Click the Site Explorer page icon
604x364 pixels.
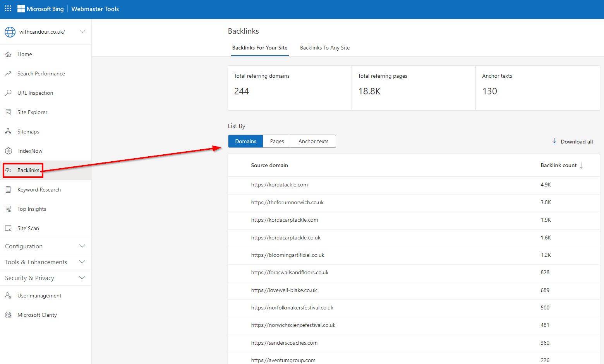[x=8, y=112]
